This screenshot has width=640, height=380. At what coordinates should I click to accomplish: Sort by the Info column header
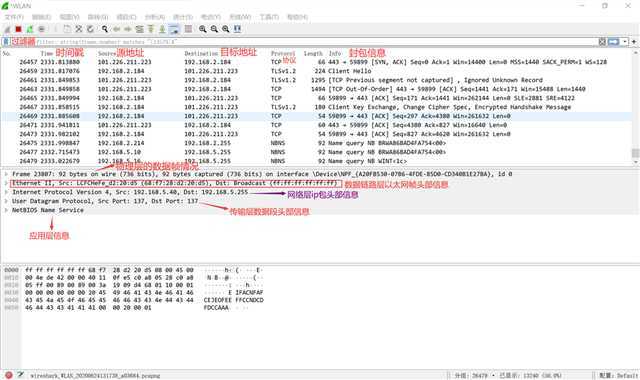(x=335, y=53)
